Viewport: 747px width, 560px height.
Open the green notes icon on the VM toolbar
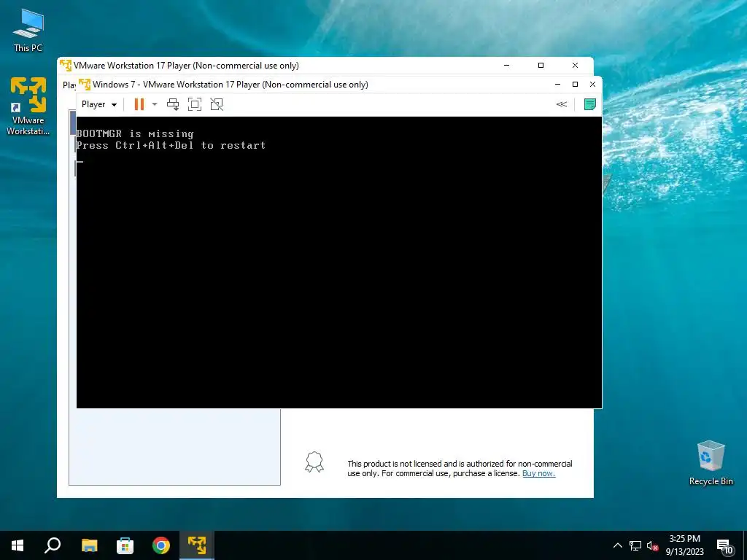click(x=589, y=104)
